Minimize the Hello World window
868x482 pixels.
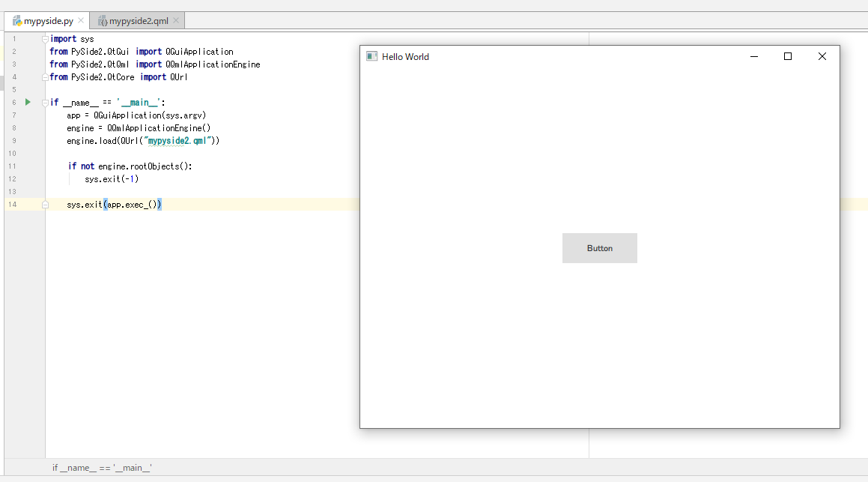[754, 56]
